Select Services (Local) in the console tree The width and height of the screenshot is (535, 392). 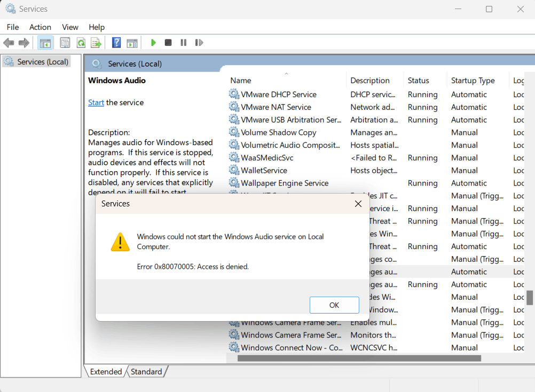pyautogui.click(x=36, y=62)
